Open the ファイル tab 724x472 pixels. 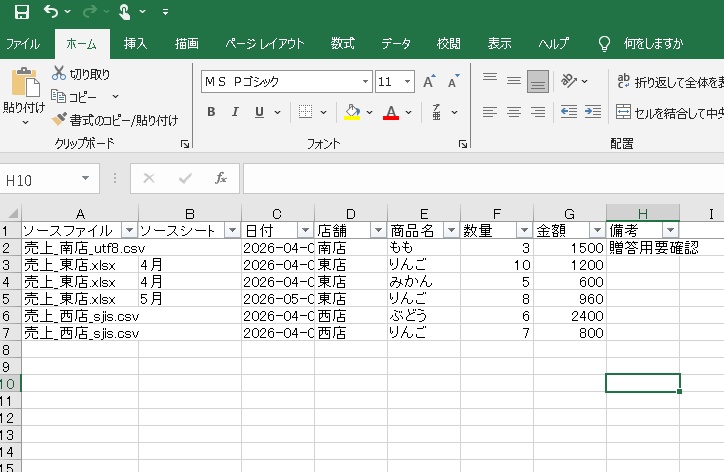[x=23, y=44]
